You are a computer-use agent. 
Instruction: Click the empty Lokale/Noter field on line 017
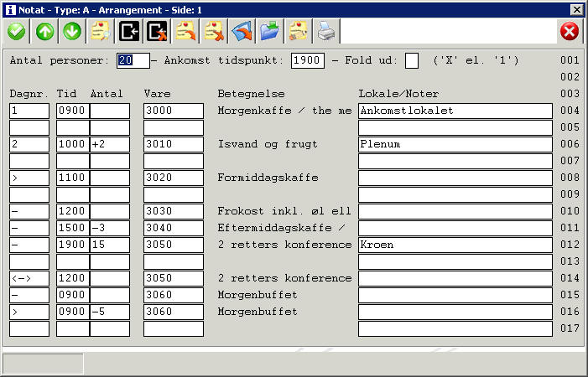pos(455,328)
